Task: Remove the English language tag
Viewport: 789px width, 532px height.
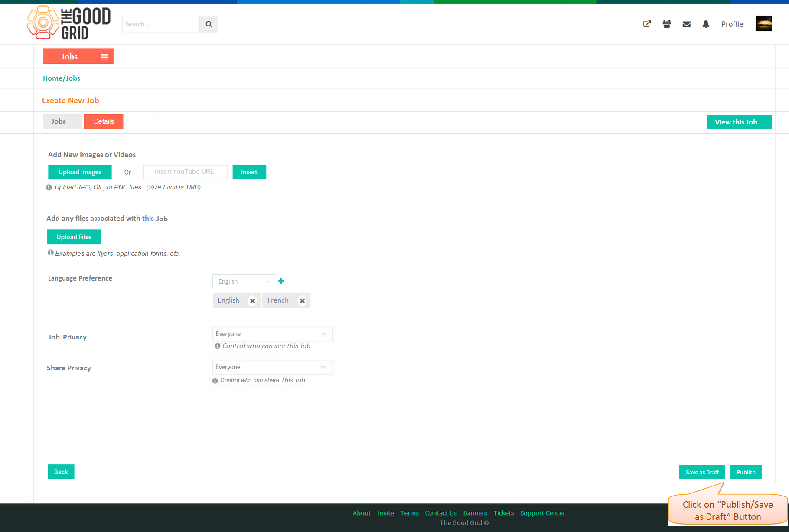Action: pos(253,300)
